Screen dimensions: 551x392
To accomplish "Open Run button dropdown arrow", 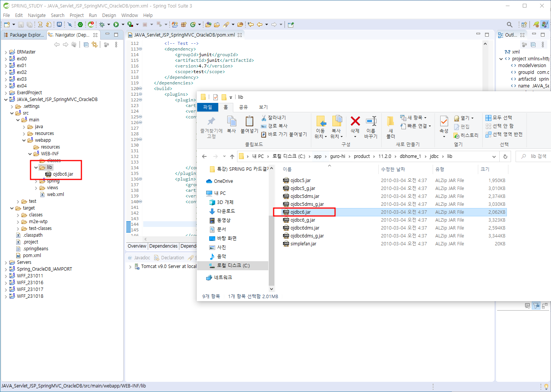I will click(x=123, y=24).
